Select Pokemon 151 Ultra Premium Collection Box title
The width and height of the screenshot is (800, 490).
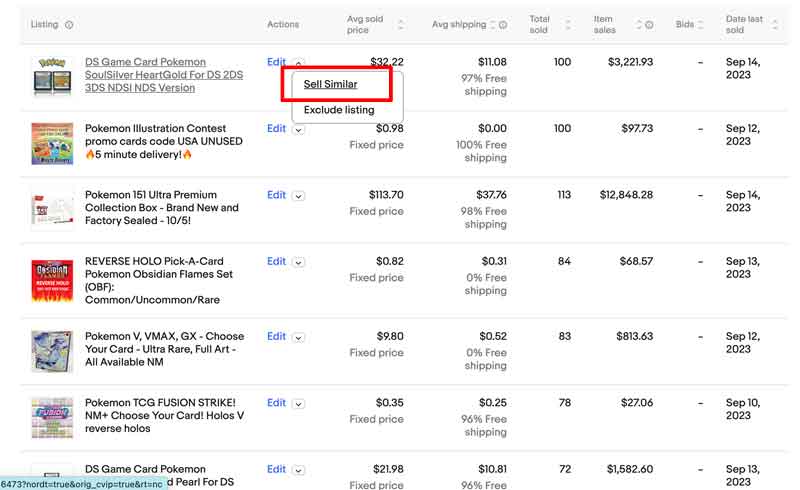point(162,208)
